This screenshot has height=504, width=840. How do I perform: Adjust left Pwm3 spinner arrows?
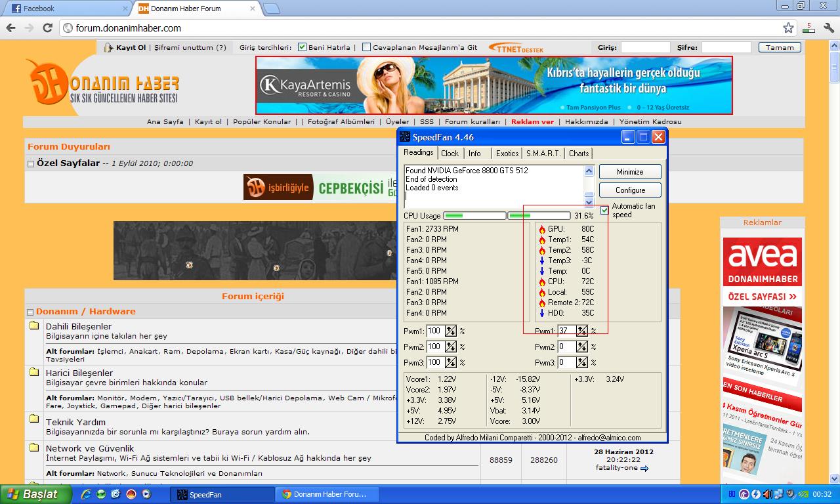tap(451, 362)
